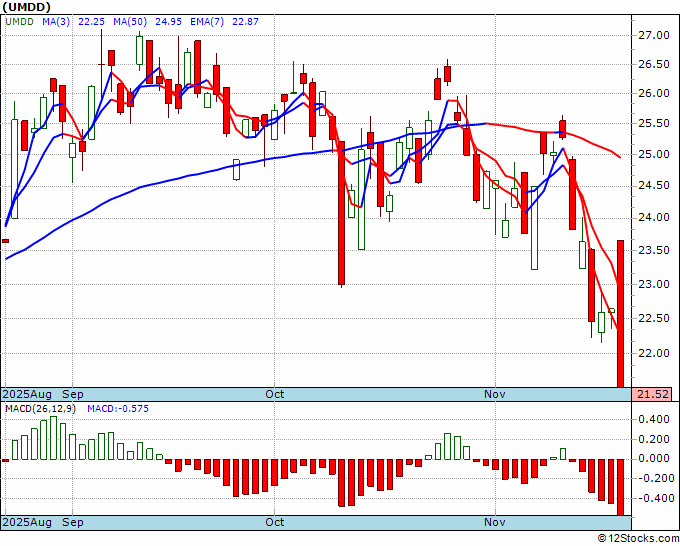Click the UMDD legend label

coord(20,21)
